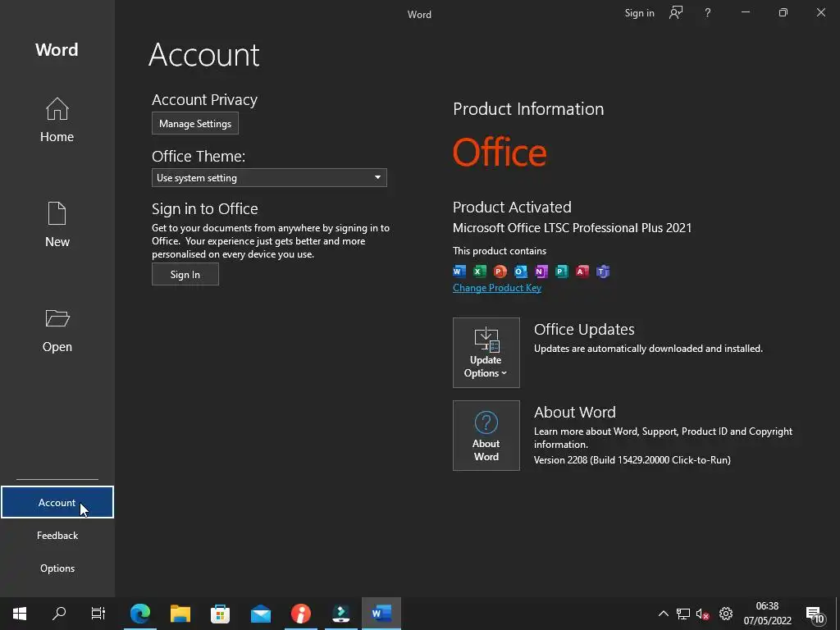
Task: Open the settings gear in system tray
Action: coord(726,614)
